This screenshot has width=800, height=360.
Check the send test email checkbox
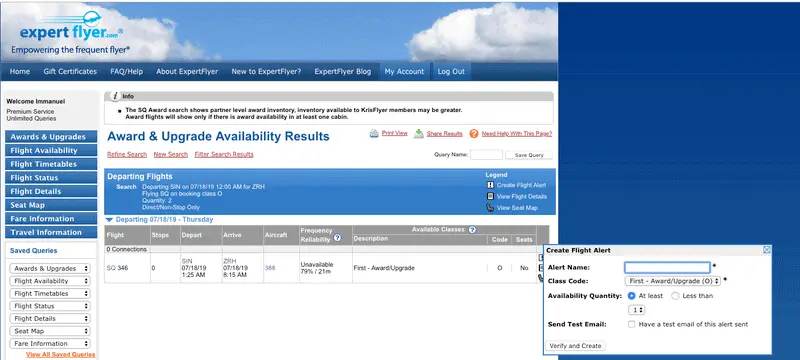click(x=632, y=324)
